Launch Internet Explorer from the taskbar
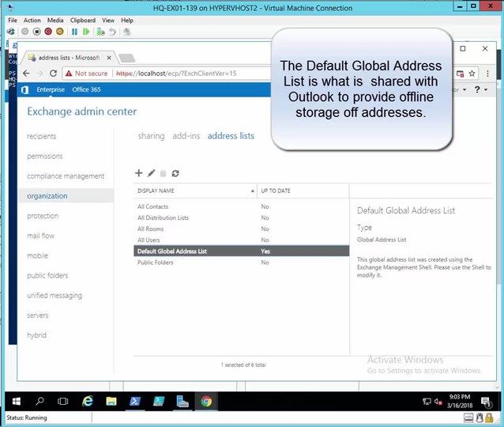This screenshot has width=504, height=427. click(x=88, y=401)
